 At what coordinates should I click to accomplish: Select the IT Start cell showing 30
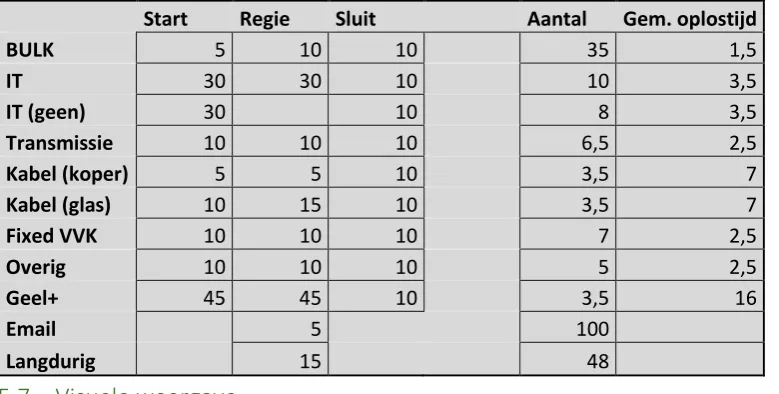tap(184, 79)
